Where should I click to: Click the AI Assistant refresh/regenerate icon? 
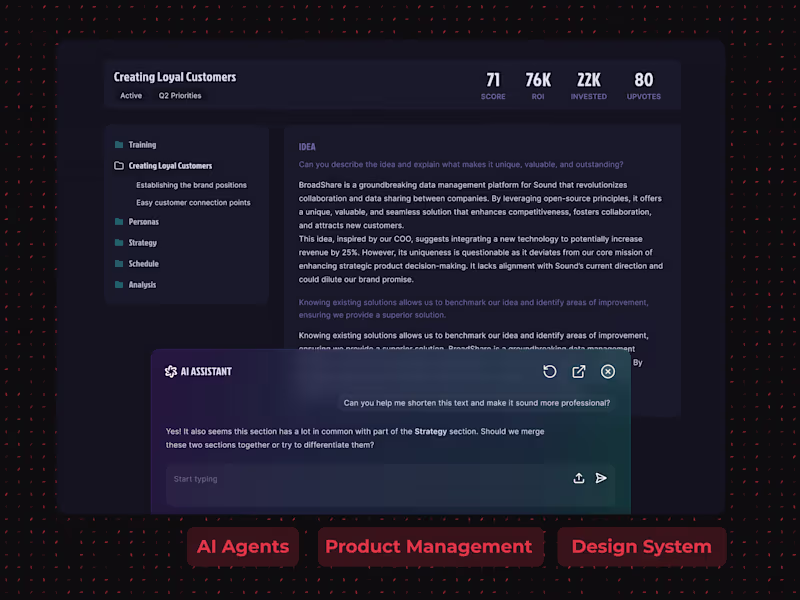pyautogui.click(x=549, y=371)
